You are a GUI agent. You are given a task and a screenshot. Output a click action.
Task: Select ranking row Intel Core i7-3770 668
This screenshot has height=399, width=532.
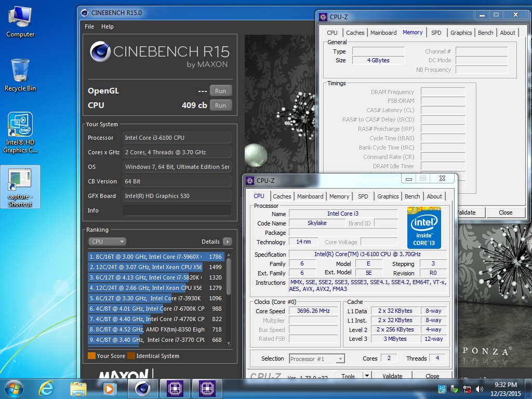click(x=156, y=340)
